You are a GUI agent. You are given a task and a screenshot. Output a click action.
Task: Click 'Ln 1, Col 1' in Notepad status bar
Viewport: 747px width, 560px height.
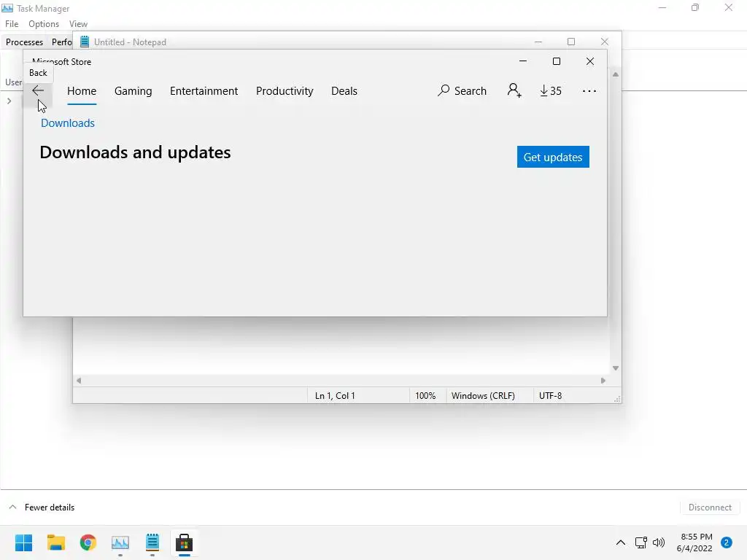[x=335, y=396]
